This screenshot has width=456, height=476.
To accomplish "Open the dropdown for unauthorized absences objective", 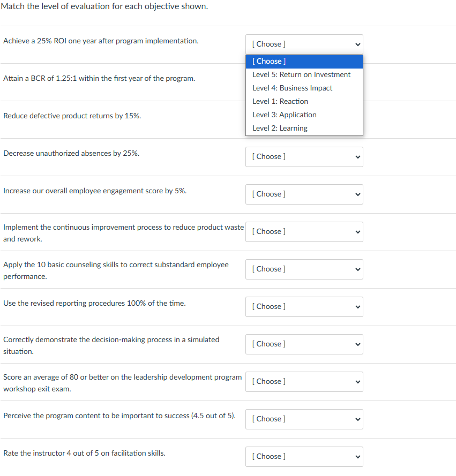I will tap(304, 156).
